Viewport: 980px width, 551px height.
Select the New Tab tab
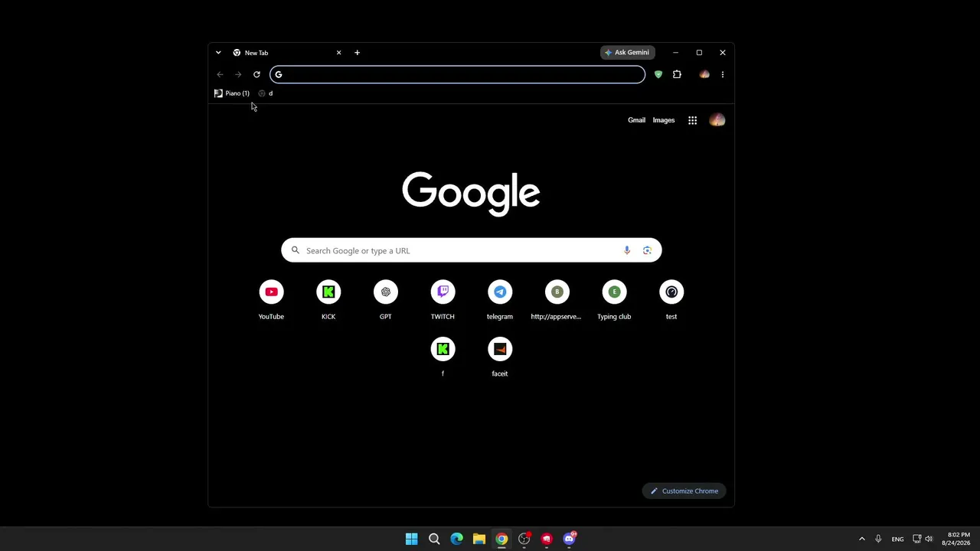click(287, 53)
